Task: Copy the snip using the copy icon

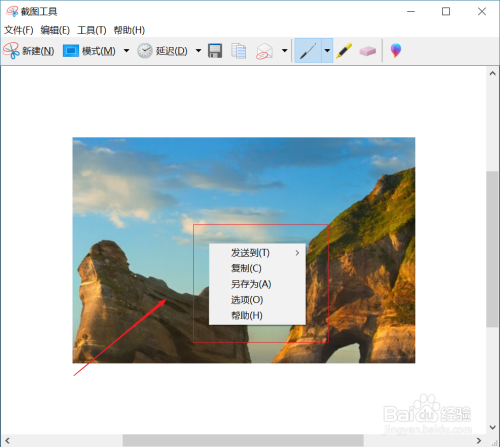Action: pyautogui.click(x=239, y=51)
